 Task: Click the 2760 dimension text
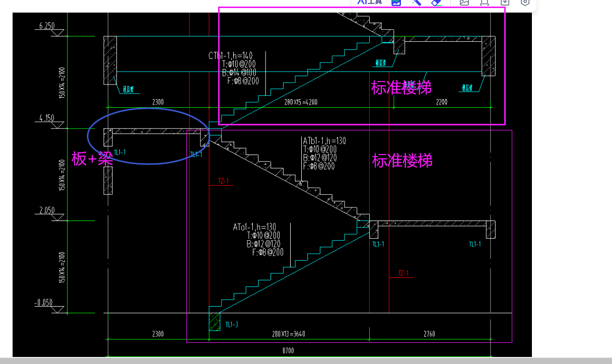pos(429,333)
